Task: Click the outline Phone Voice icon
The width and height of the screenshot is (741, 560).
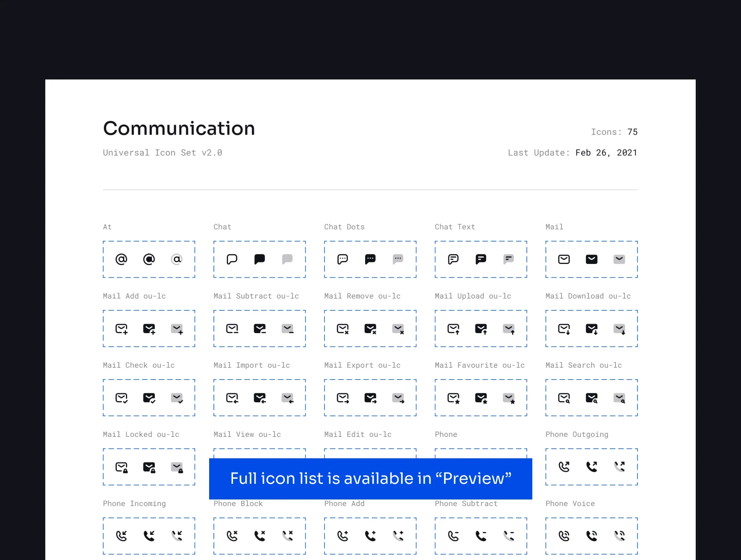Action: [564, 536]
